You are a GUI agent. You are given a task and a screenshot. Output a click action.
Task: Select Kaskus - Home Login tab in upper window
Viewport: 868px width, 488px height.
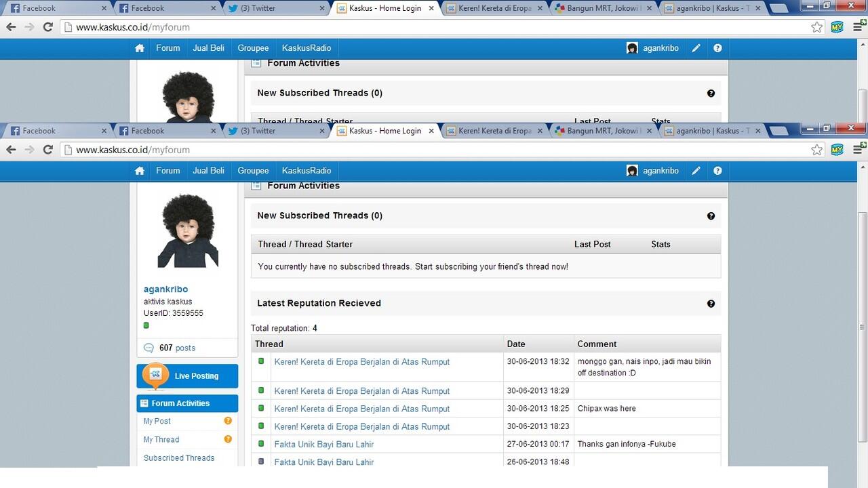(x=384, y=8)
